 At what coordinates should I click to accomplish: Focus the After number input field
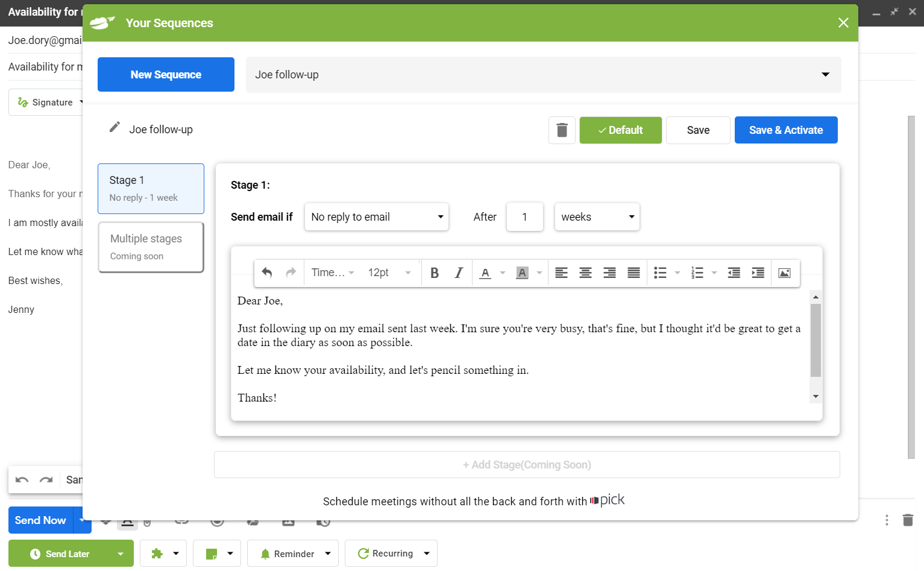coord(525,217)
